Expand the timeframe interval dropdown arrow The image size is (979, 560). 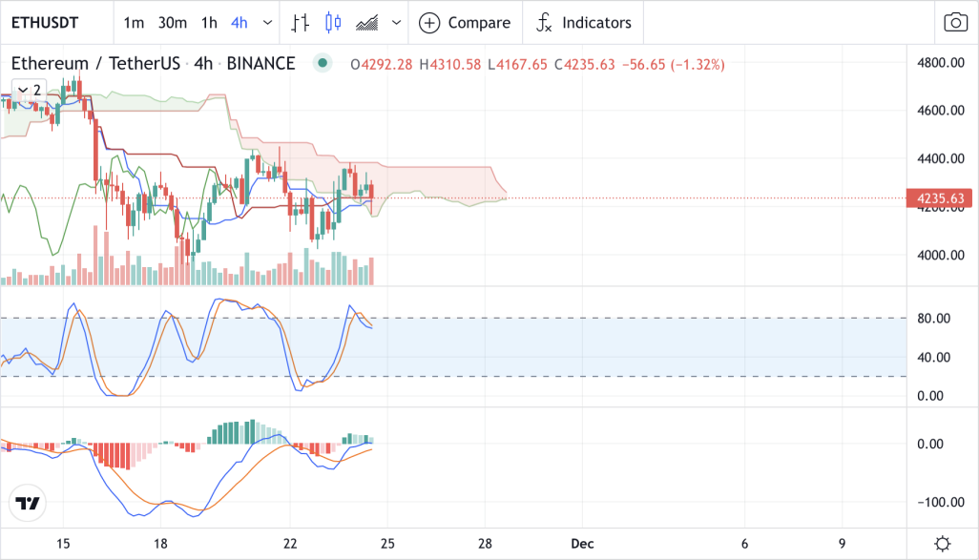268,23
